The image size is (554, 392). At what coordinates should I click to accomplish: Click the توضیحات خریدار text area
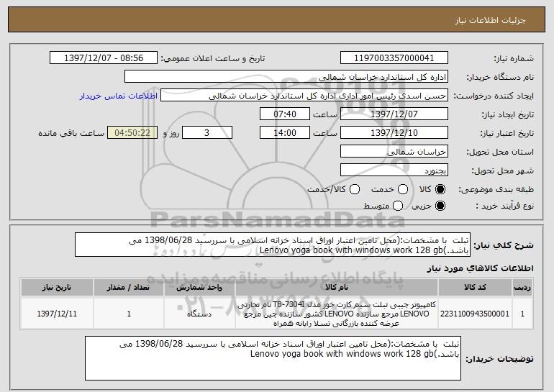[273, 358]
